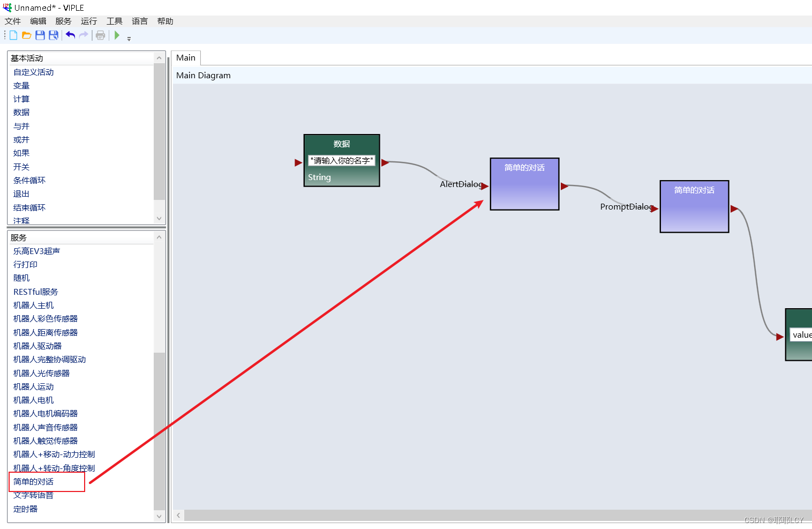Click the green run play icon
Image resolution: width=812 pixels, height=529 pixels.
click(117, 35)
